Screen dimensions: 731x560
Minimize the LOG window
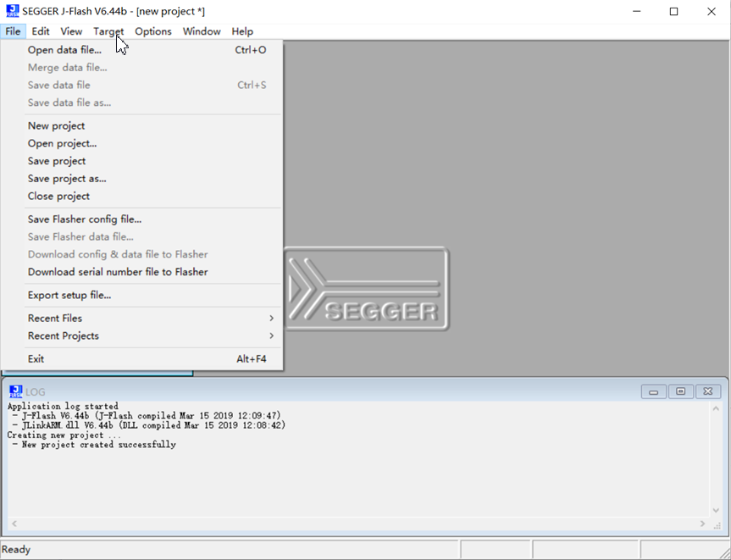652,391
